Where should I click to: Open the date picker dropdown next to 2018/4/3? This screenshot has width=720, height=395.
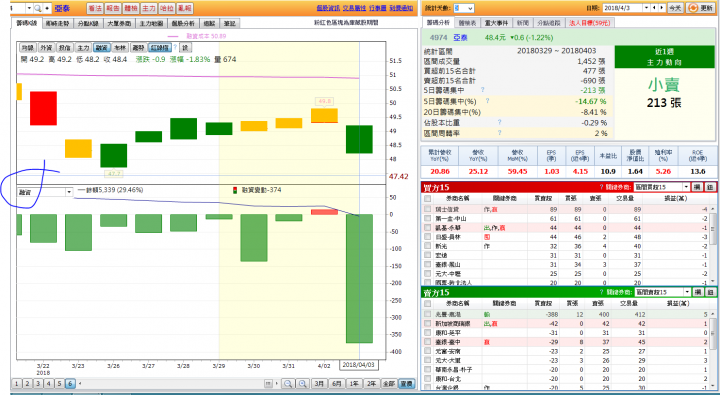(x=647, y=8)
